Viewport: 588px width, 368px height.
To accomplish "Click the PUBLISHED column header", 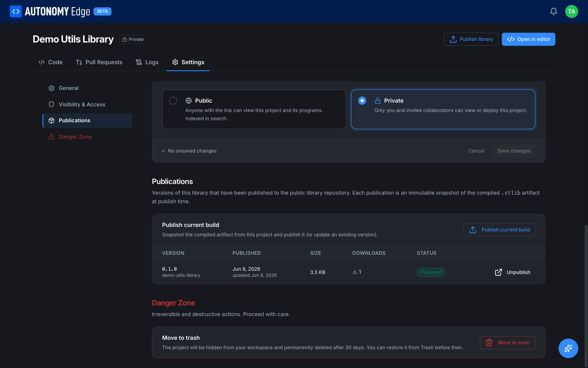I will (x=247, y=253).
